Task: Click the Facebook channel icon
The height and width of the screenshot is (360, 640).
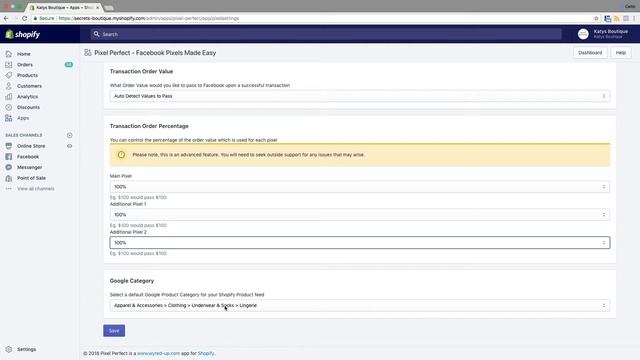Action: (9, 157)
